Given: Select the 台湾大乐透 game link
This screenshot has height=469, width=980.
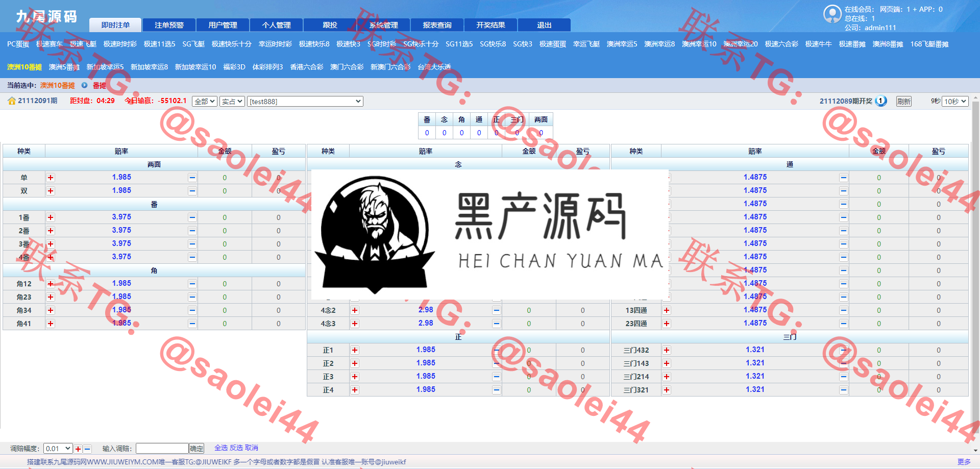Looking at the screenshot, I should coord(434,67).
